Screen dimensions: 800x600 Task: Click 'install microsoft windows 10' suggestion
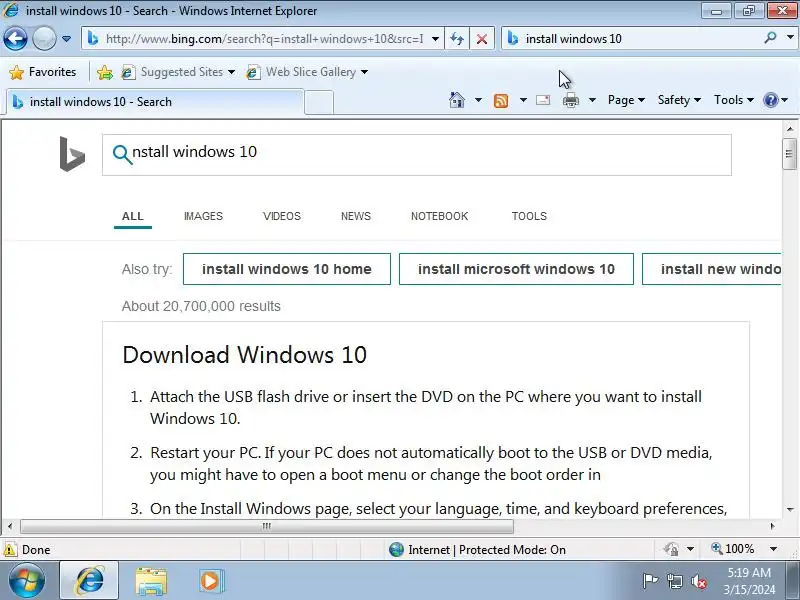tap(516, 269)
